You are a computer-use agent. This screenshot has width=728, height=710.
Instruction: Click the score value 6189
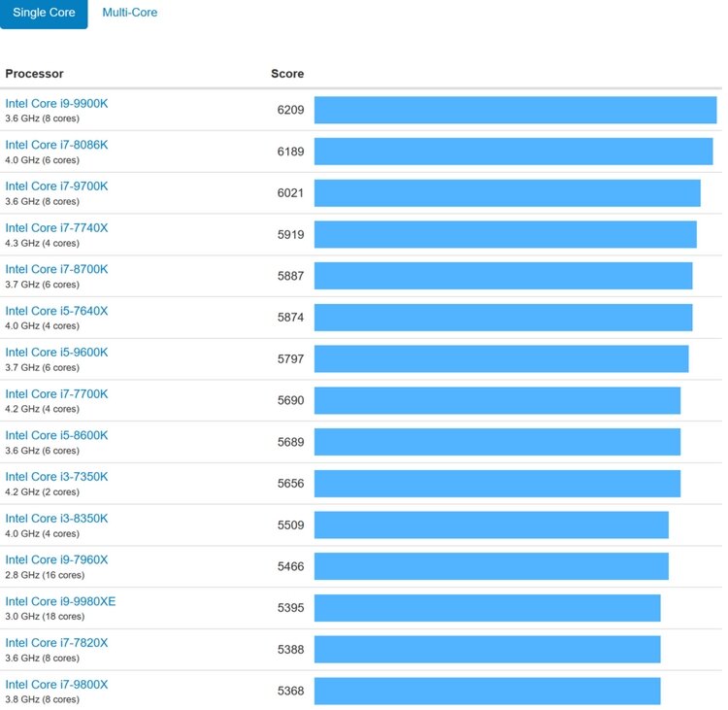tap(290, 152)
